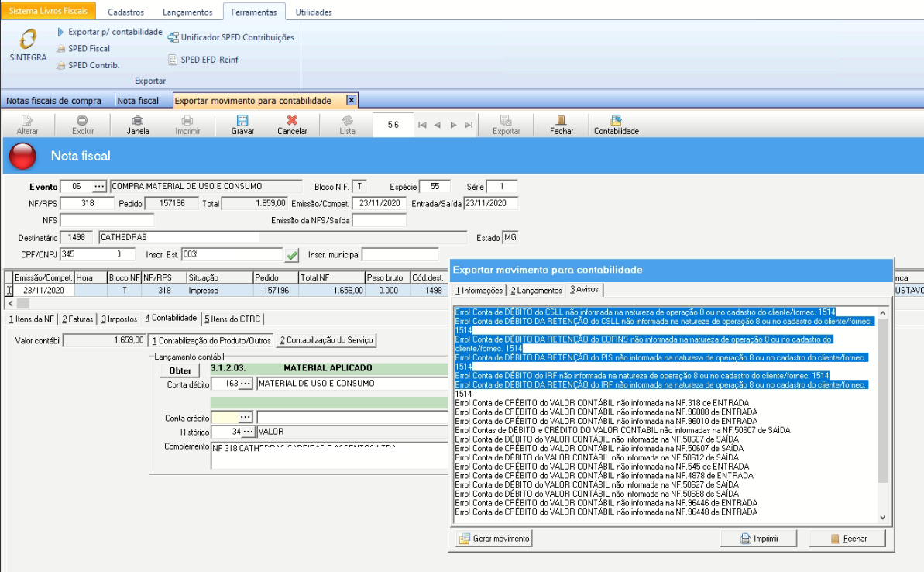This screenshot has height=572, width=924.
Task: Click the Cancelar red X icon
Action: coord(292,120)
